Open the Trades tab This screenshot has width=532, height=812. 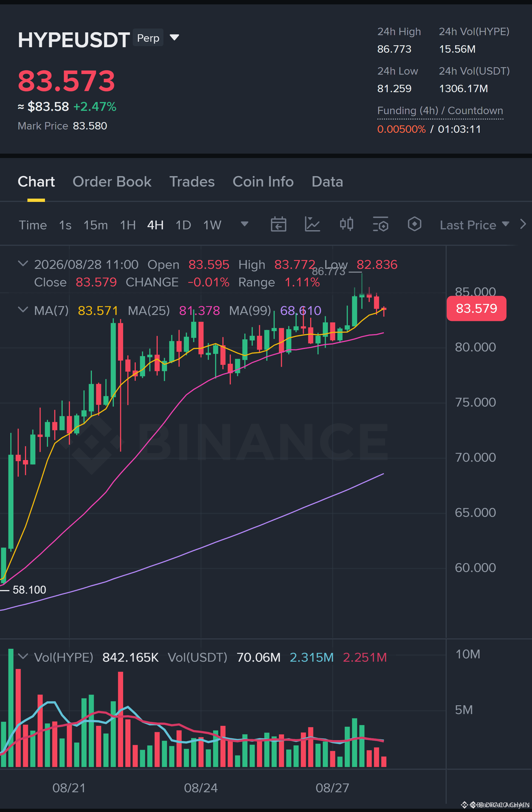click(192, 182)
